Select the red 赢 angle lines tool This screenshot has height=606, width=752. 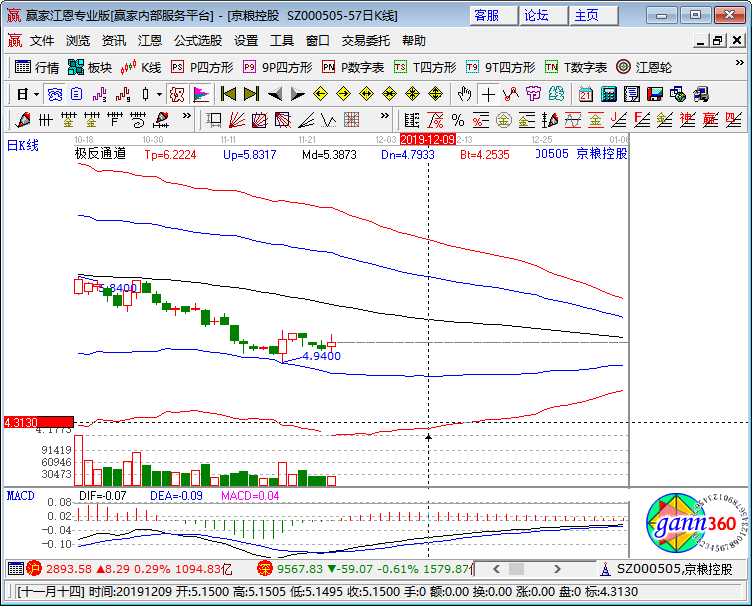tap(710, 120)
